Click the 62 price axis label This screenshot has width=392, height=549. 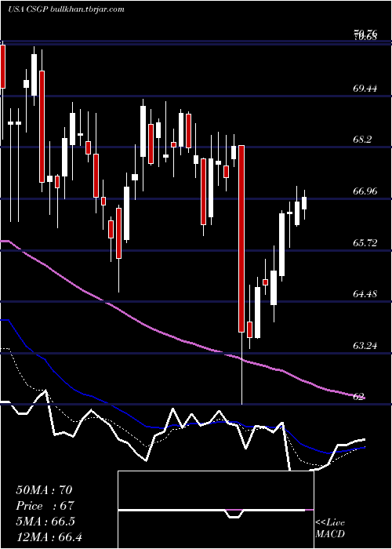point(358,397)
